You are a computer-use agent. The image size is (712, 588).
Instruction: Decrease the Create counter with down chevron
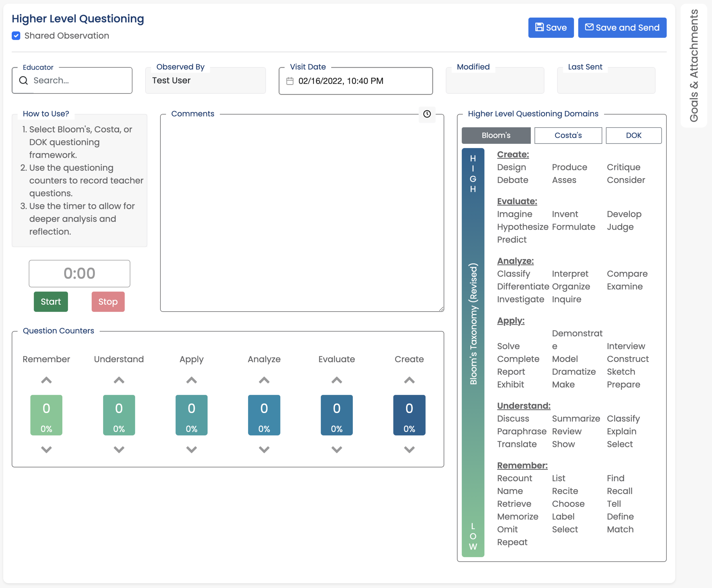(409, 449)
